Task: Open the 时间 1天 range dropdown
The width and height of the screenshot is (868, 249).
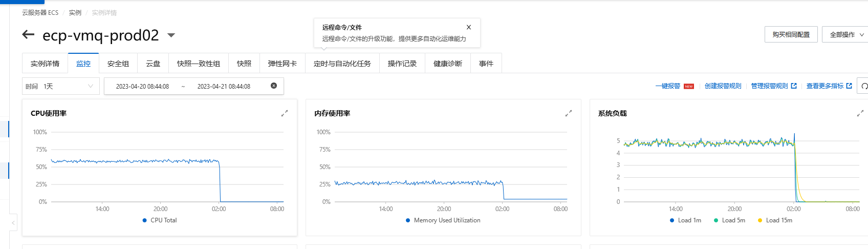Action: click(61, 86)
